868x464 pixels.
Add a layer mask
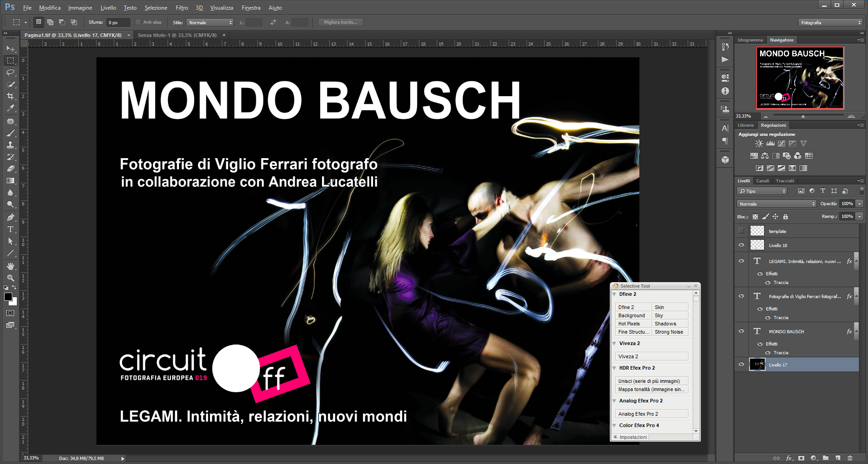pos(802,458)
